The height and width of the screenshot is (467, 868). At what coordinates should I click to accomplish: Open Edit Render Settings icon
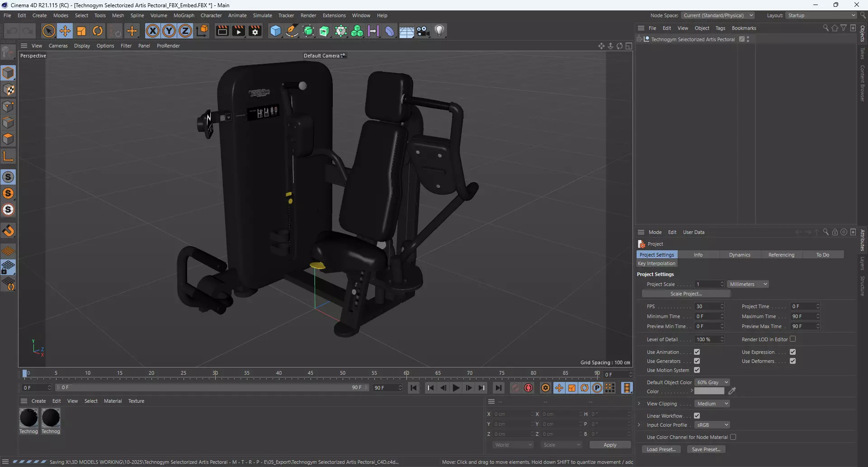(255, 31)
